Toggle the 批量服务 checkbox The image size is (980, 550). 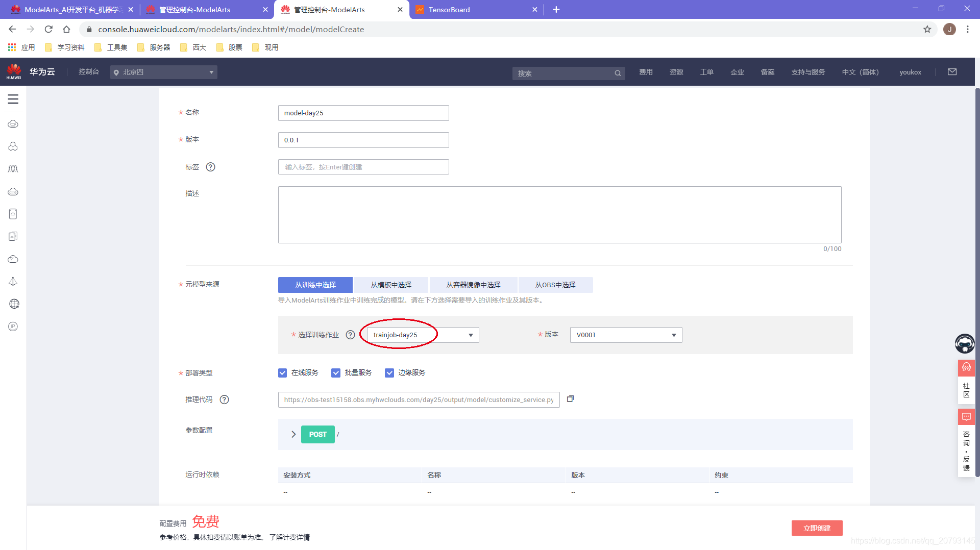click(336, 373)
